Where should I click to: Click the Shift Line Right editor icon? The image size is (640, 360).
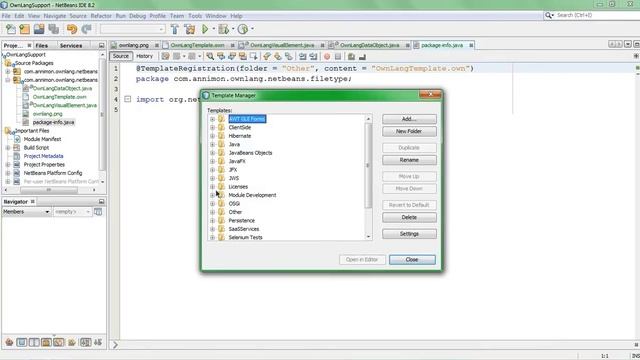(313, 56)
